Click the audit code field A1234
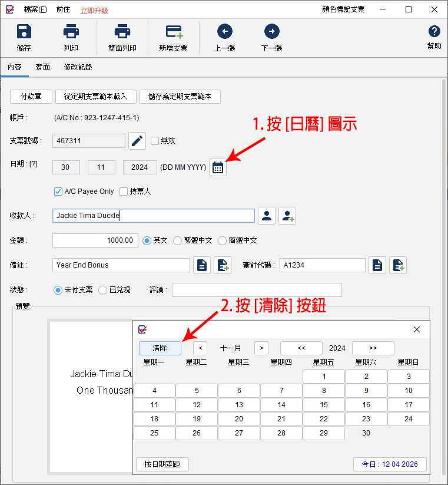The width and height of the screenshot is (448, 485). (322, 265)
